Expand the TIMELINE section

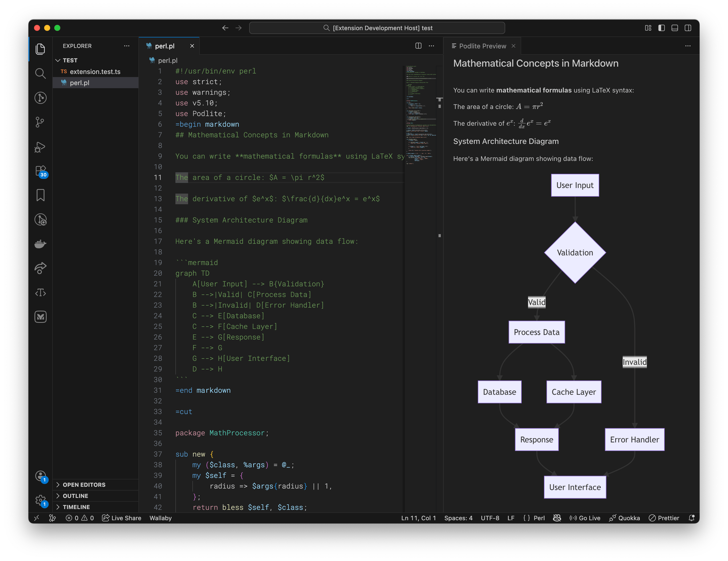coord(76,507)
